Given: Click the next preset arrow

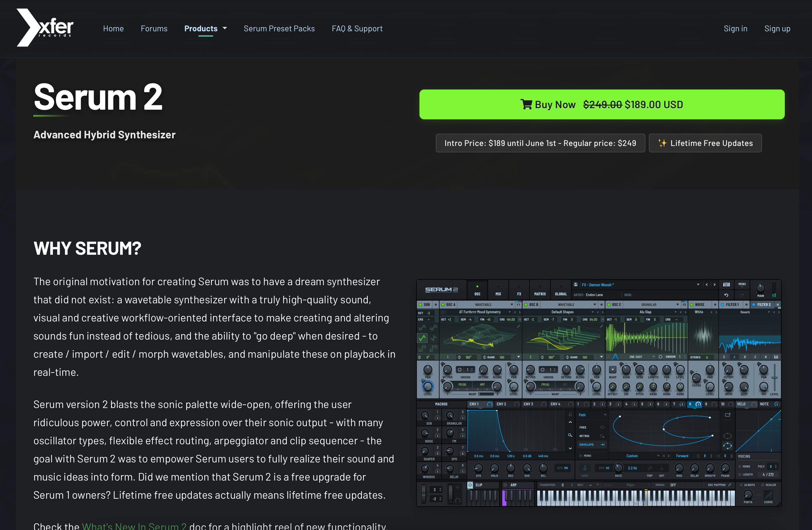Looking at the screenshot, I should [714, 285].
